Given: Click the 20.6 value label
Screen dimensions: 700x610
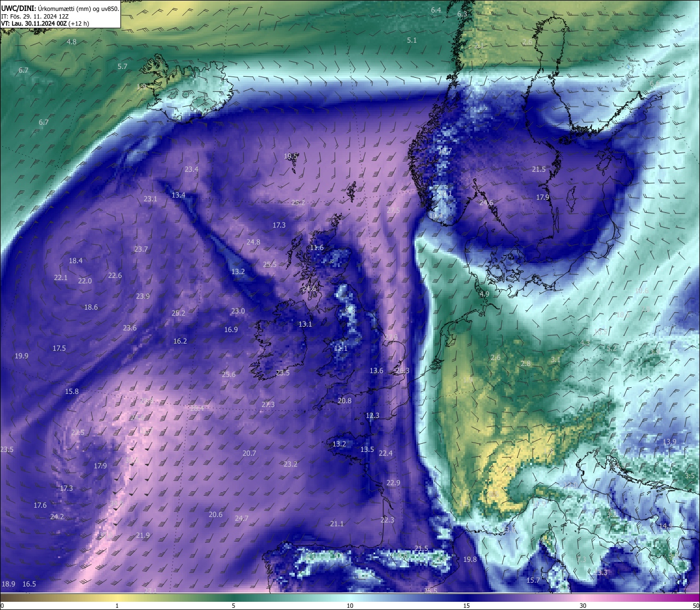Looking at the screenshot, I should [x=215, y=515].
